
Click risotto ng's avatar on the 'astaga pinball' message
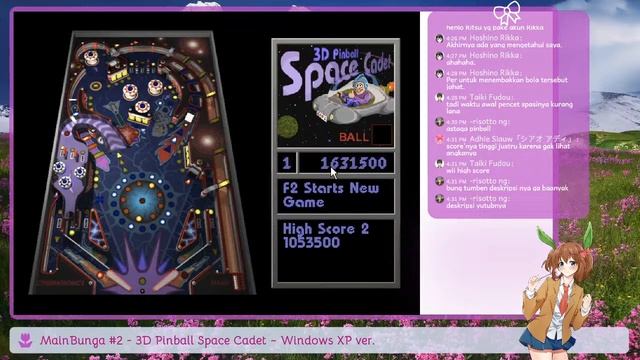[440, 122]
